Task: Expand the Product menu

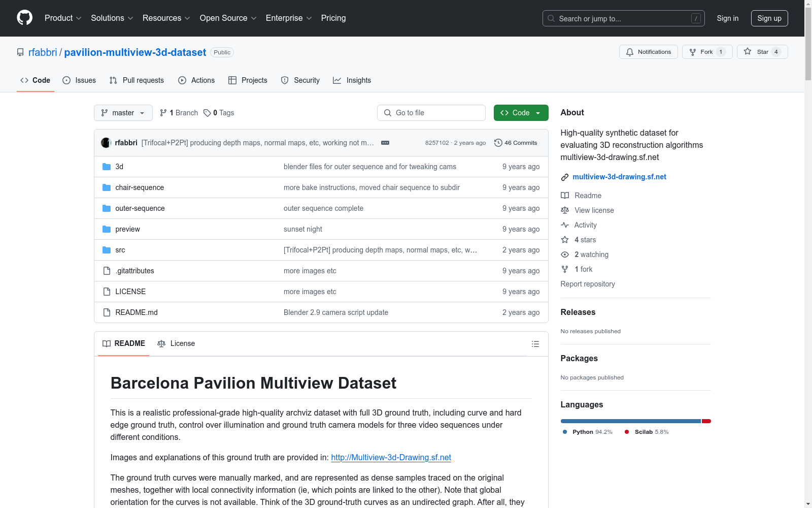Action: pyautogui.click(x=63, y=18)
